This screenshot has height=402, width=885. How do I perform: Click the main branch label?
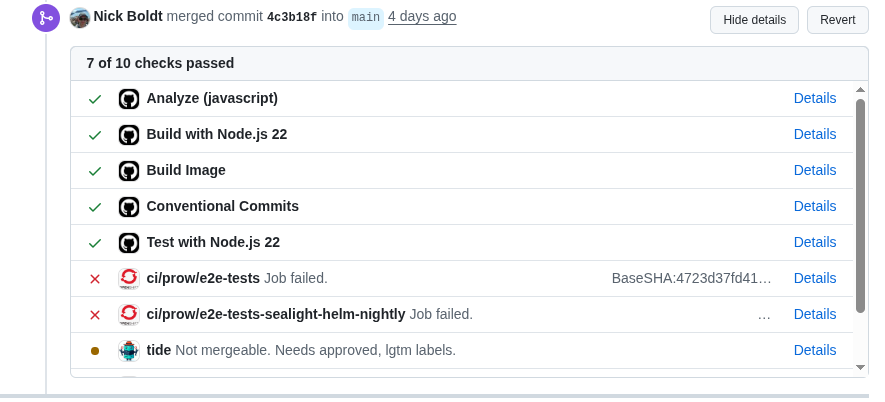[366, 18]
